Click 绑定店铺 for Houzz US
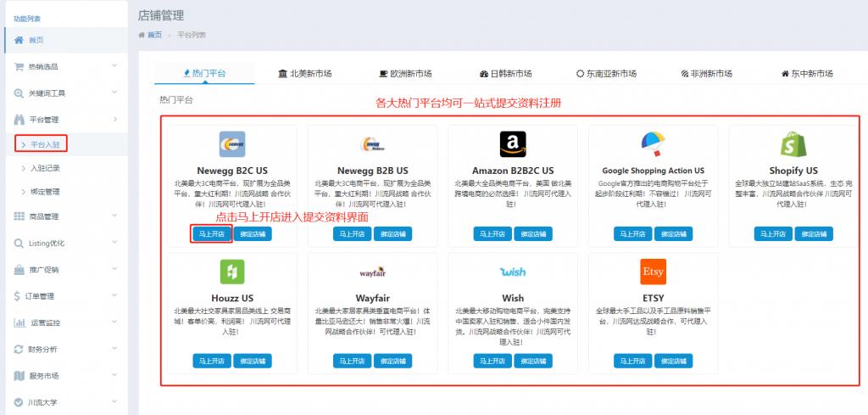 click(253, 361)
